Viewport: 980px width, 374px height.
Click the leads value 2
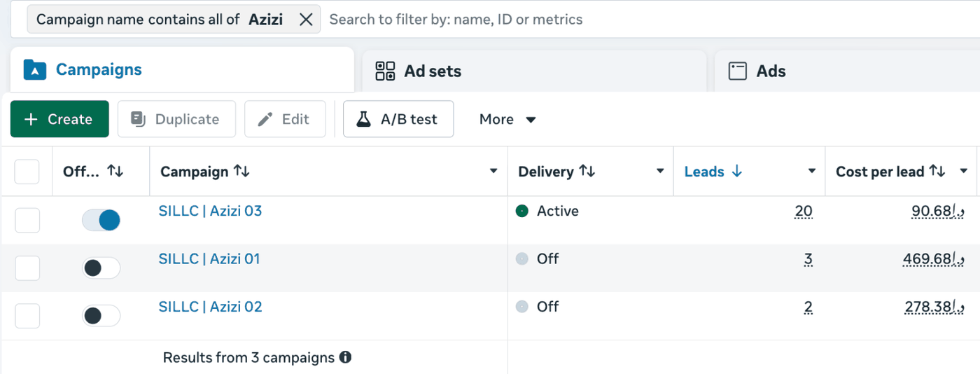[x=808, y=307]
